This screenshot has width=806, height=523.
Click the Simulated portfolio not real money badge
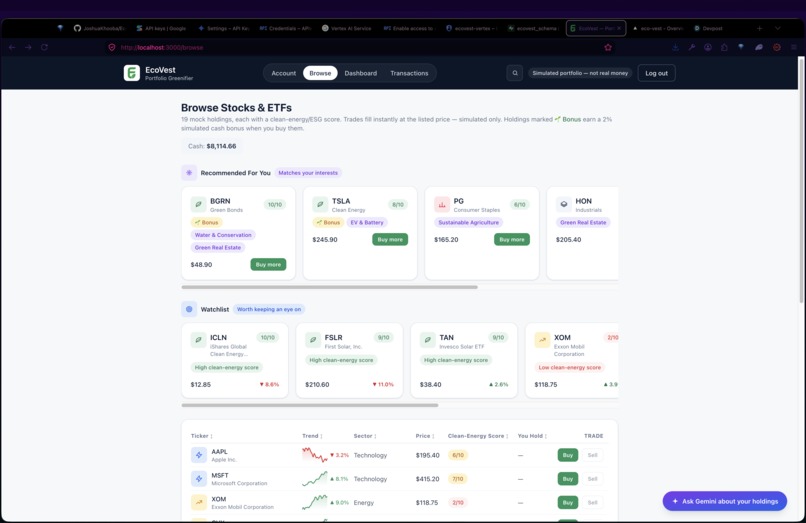tap(580, 73)
